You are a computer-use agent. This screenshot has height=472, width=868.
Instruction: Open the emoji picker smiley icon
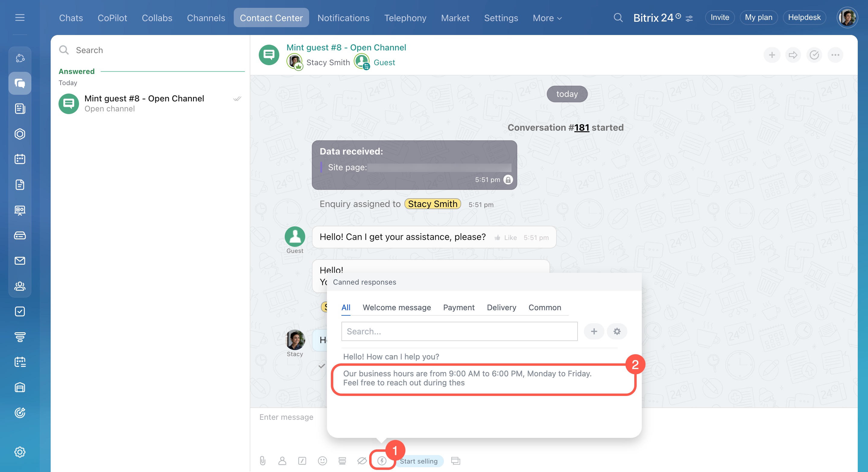[322, 461]
